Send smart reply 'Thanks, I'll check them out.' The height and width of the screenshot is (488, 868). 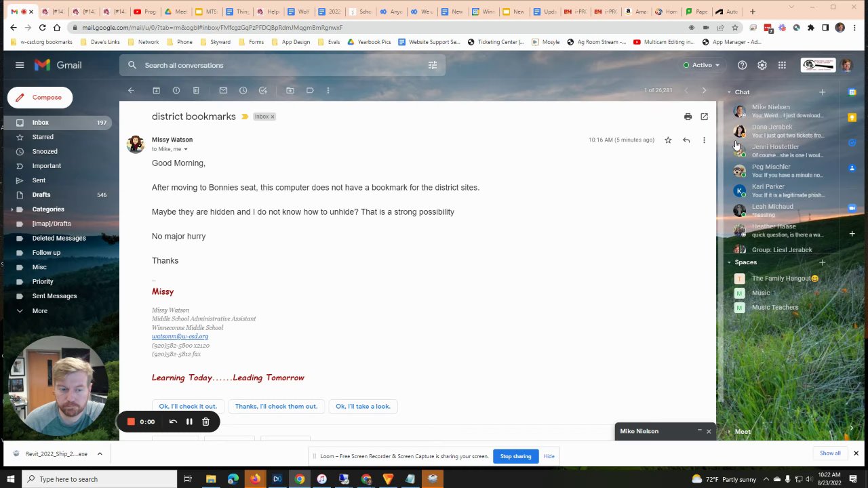[x=276, y=407]
